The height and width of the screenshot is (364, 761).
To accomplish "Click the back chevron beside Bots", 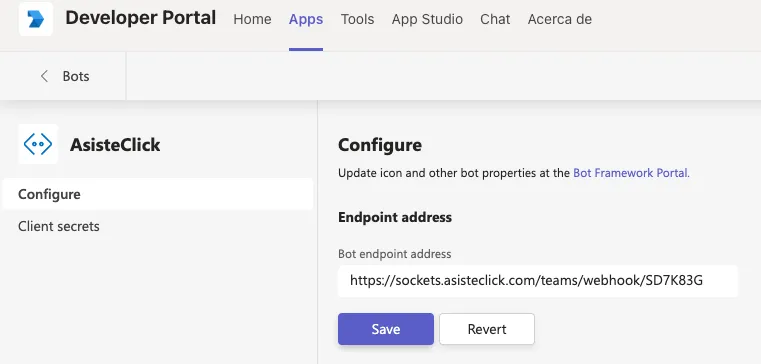I will [44, 76].
